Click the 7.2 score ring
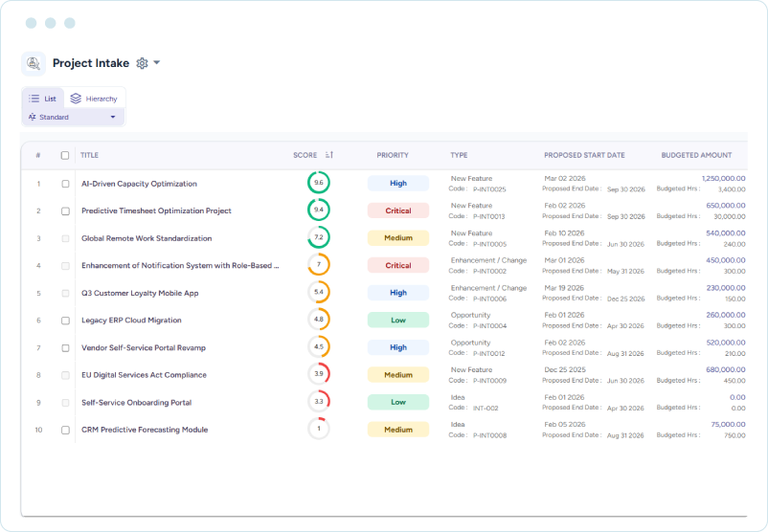The image size is (768, 532). (319, 237)
